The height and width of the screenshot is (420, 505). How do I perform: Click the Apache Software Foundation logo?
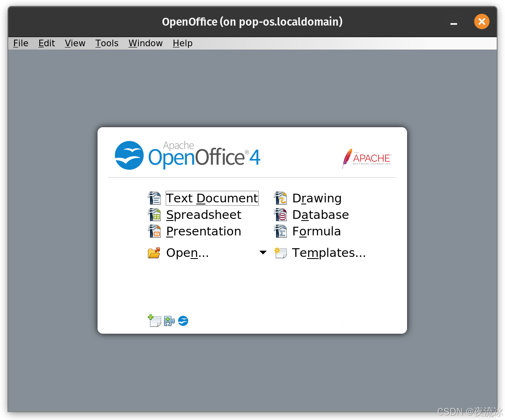[x=366, y=159]
